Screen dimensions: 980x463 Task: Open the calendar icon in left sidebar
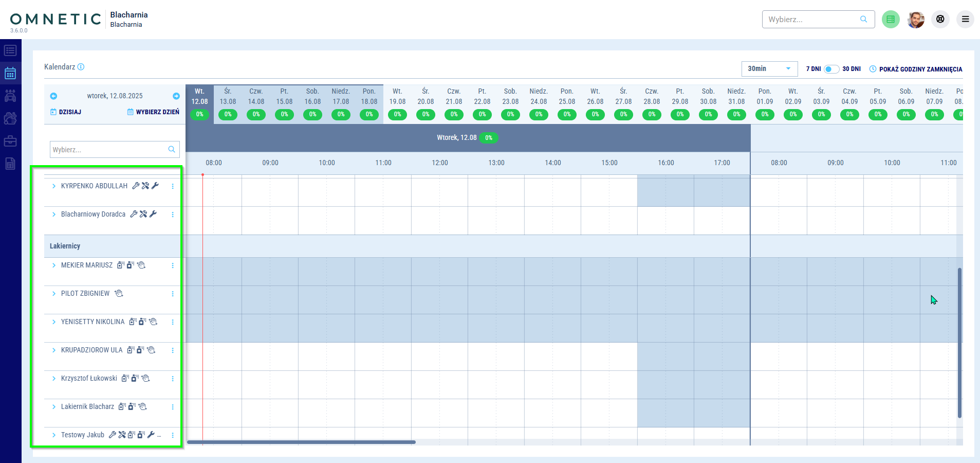(10, 74)
